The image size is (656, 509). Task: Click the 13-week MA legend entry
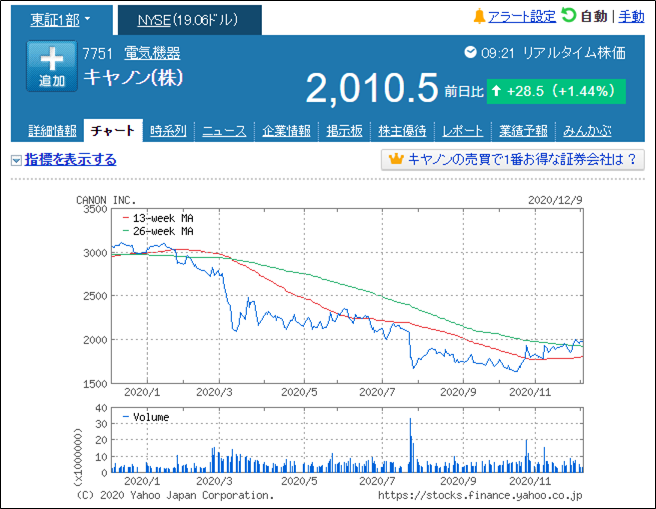pos(158,218)
